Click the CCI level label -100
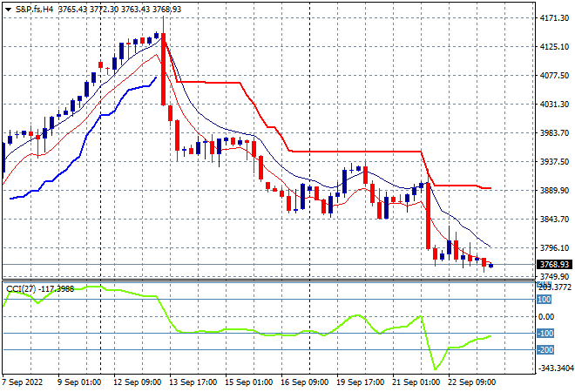This screenshot has height=392, width=575. tap(545, 334)
